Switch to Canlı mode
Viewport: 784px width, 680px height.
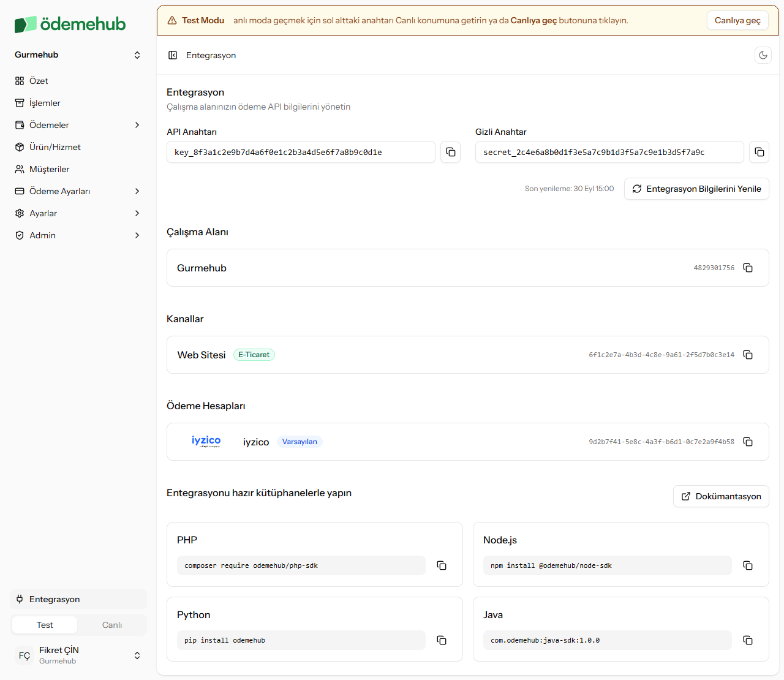pyautogui.click(x=112, y=625)
